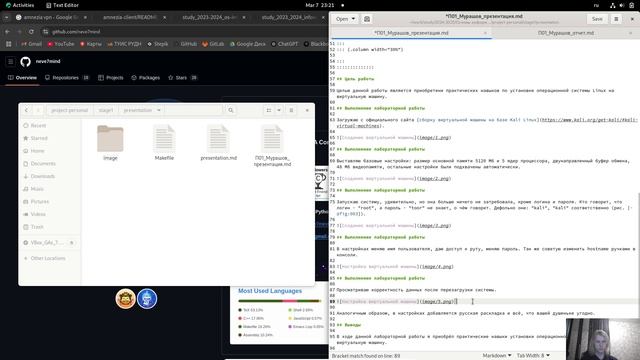Viewport: 640px width, 360px height.
Task: Open browser tab search dropdown arrow
Action: click(6, 17)
